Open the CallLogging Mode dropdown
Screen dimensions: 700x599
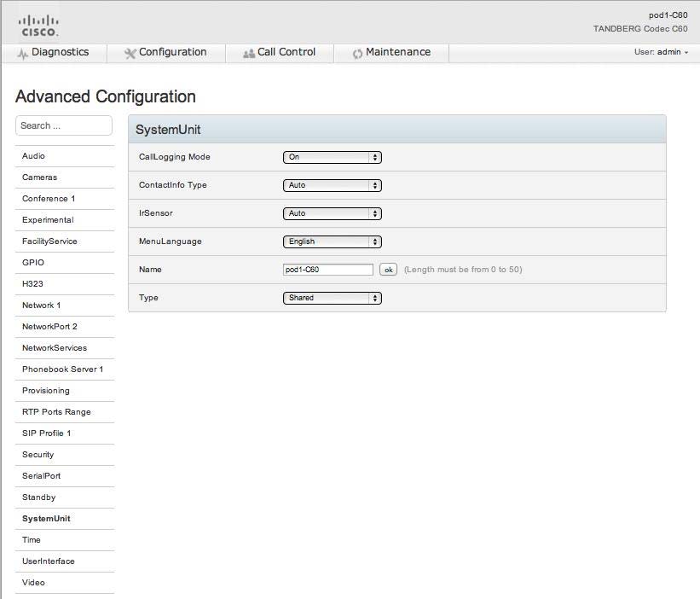[333, 157]
